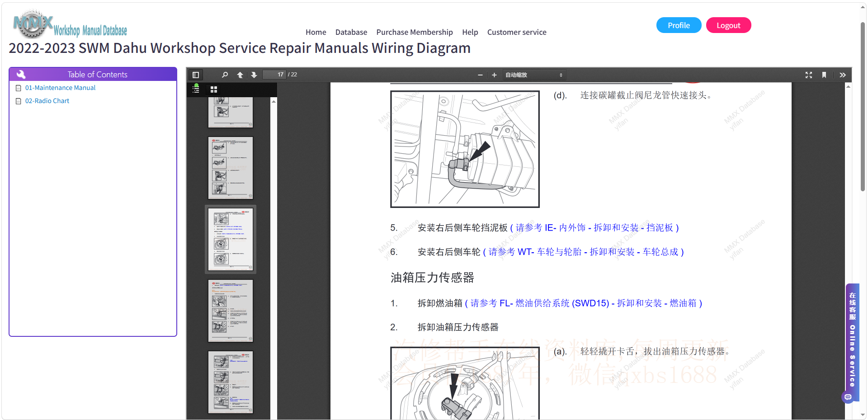Click the document icon beside 01-Maintenance Manual
Image resolution: width=868 pixels, height=420 pixels.
pyautogui.click(x=19, y=88)
